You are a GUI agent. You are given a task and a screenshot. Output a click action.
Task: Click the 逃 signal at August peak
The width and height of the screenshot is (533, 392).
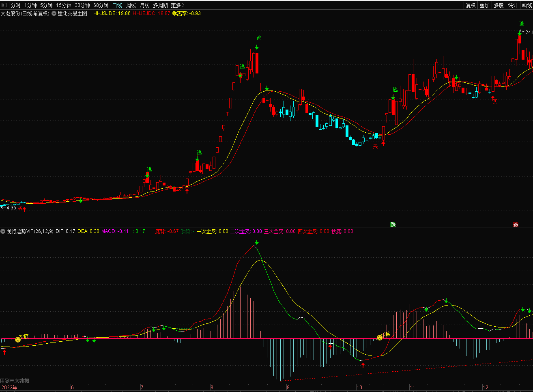click(x=259, y=38)
